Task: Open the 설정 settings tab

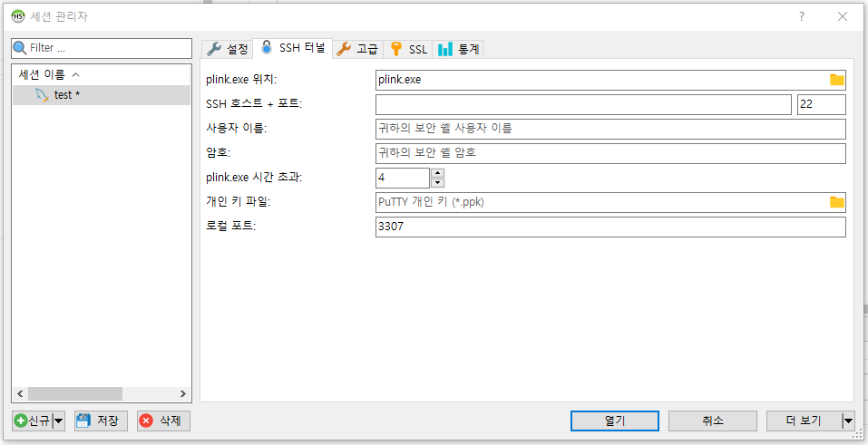Action: [x=227, y=49]
